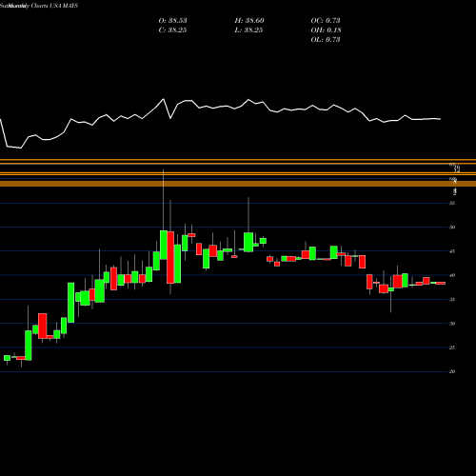Click the 'OH: 0.18' reading
The height and width of the screenshot is (476, 476).
pos(326,30)
